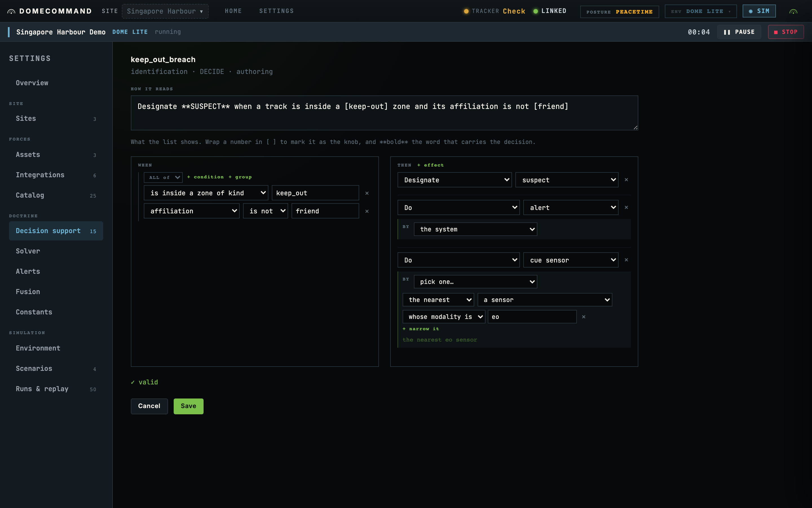Viewport: 812px width, 508px height.
Task: Open 'the system' actor dropdown
Action: click(475, 229)
